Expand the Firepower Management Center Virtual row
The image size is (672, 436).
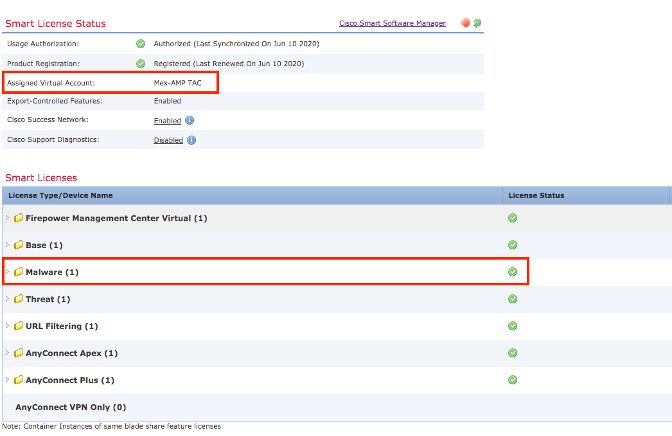(x=7, y=218)
